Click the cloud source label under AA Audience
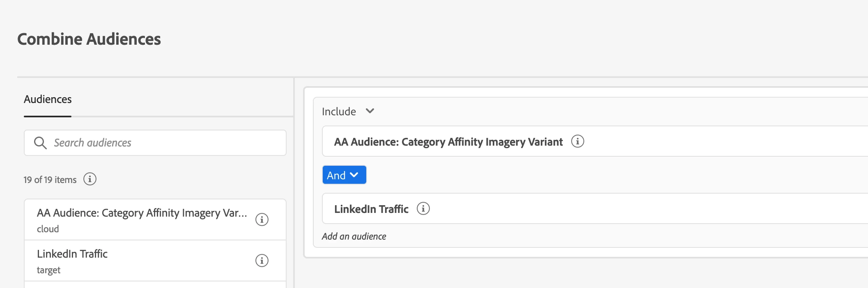The image size is (868, 288). 48,229
